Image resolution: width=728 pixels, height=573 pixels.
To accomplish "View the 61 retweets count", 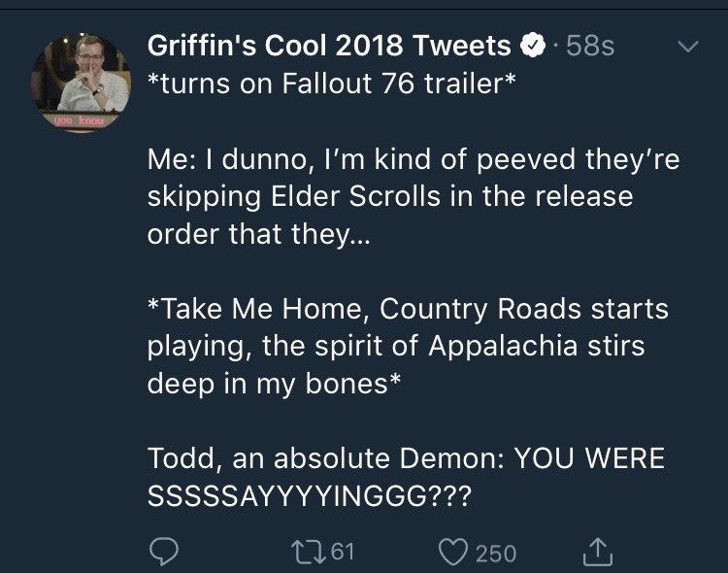I will coord(343,552).
